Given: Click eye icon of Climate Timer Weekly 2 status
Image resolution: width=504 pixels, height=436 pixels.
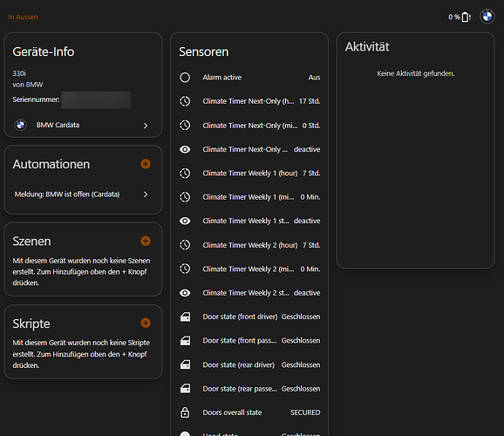Looking at the screenshot, I should coord(185,293).
